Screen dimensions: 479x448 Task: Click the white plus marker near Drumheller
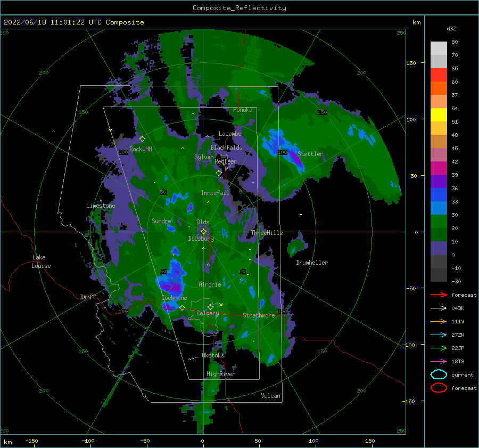(301, 214)
